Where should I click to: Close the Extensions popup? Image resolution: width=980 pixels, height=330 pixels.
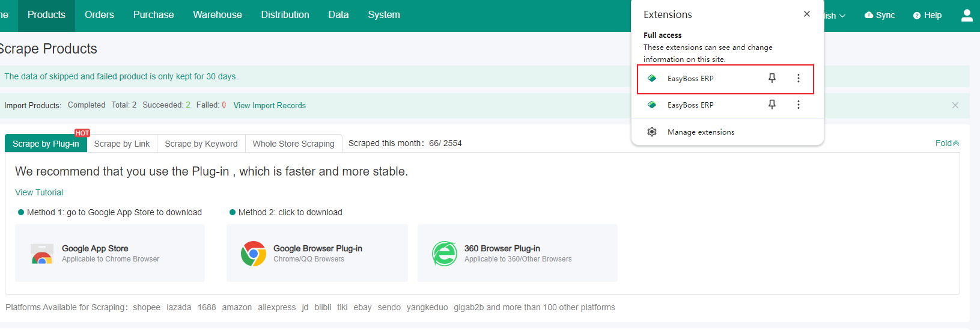[x=806, y=14]
